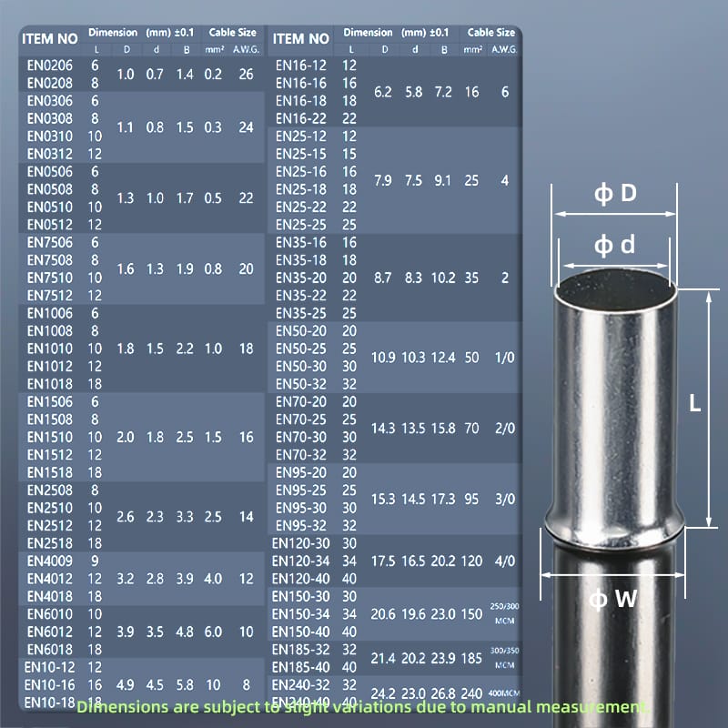728x728 pixels.
Task: Click the metal ferrule tube image
Action: 615,409
